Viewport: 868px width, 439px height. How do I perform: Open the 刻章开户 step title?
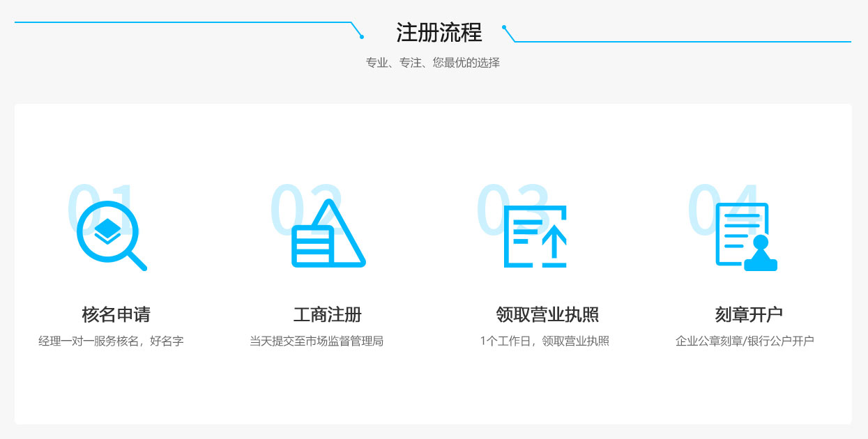[749, 314]
